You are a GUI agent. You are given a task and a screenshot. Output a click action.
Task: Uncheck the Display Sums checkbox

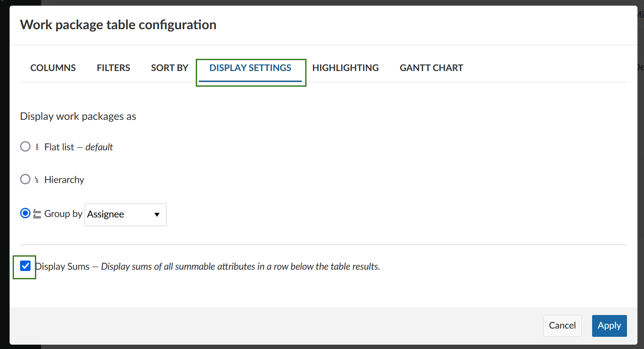tap(25, 266)
